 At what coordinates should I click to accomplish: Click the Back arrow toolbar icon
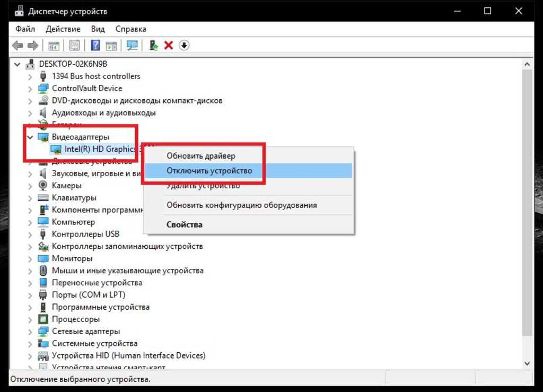(17, 46)
